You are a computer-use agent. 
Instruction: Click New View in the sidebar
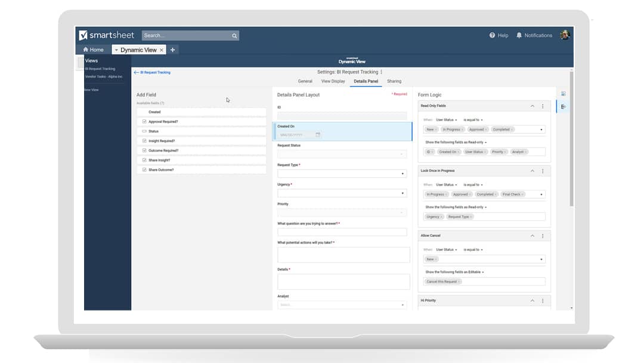pyautogui.click(x=92, y=90)
